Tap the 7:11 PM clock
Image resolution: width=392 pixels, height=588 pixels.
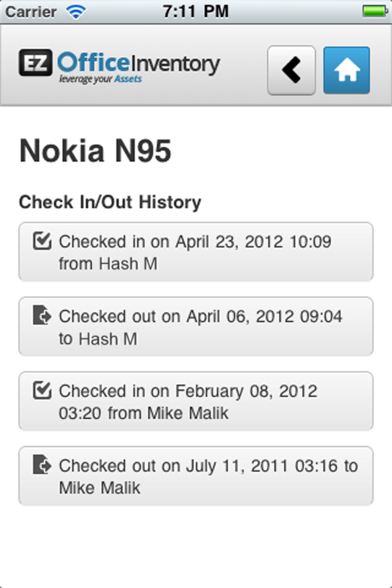coord(196,12)
